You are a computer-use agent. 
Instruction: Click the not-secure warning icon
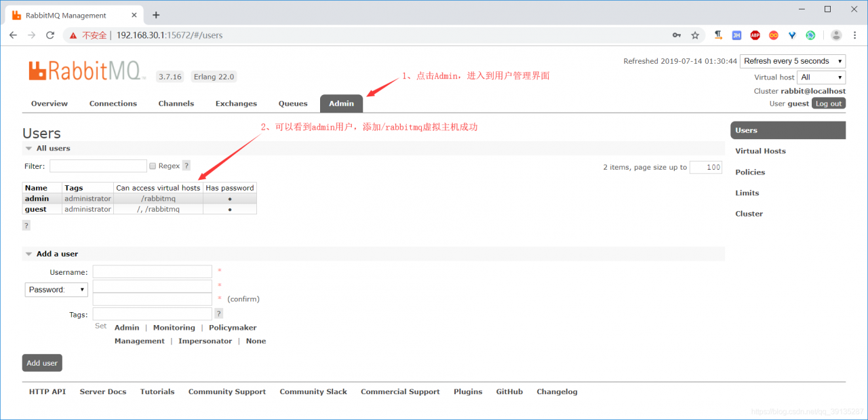tap(73, 35)
